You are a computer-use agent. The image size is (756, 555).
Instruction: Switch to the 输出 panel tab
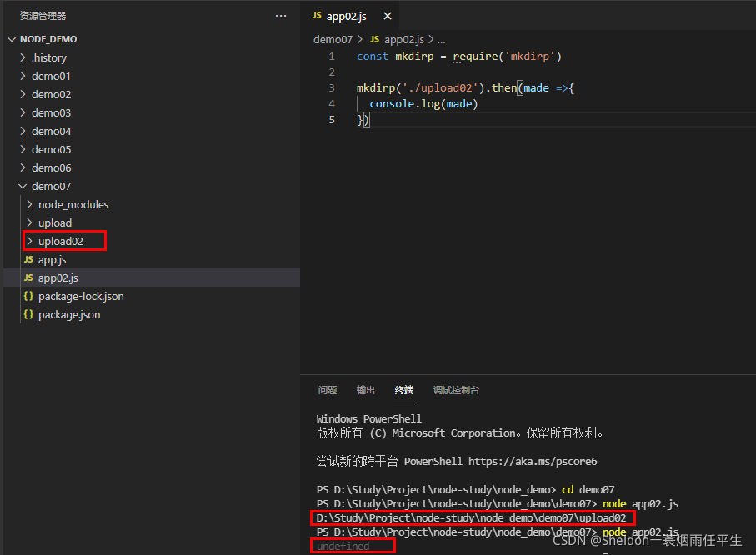coord(365,390)
